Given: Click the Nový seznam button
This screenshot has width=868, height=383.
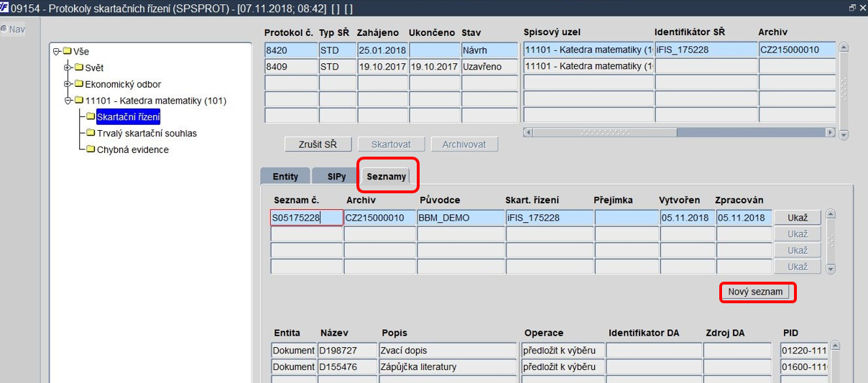Looking at the screenshot, I should (x=755, y=292).
